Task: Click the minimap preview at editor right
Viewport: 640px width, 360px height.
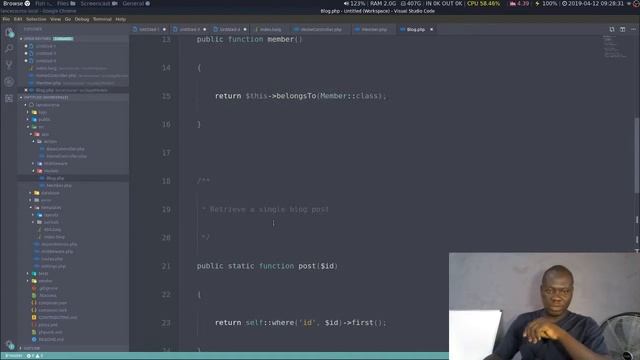Action: point(616,47)
